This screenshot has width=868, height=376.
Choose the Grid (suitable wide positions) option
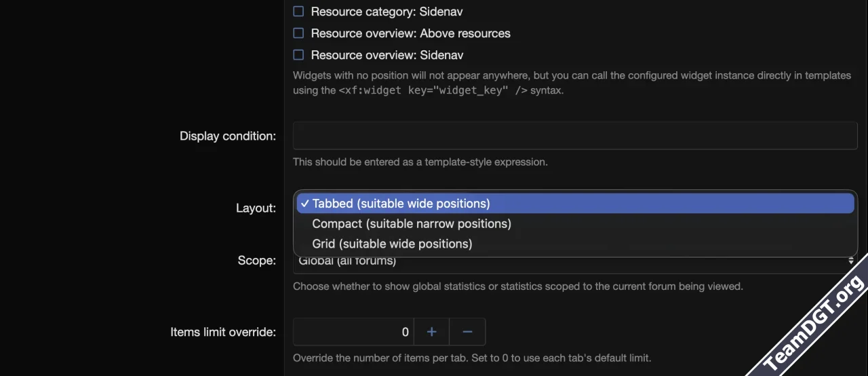click(392, 244)
